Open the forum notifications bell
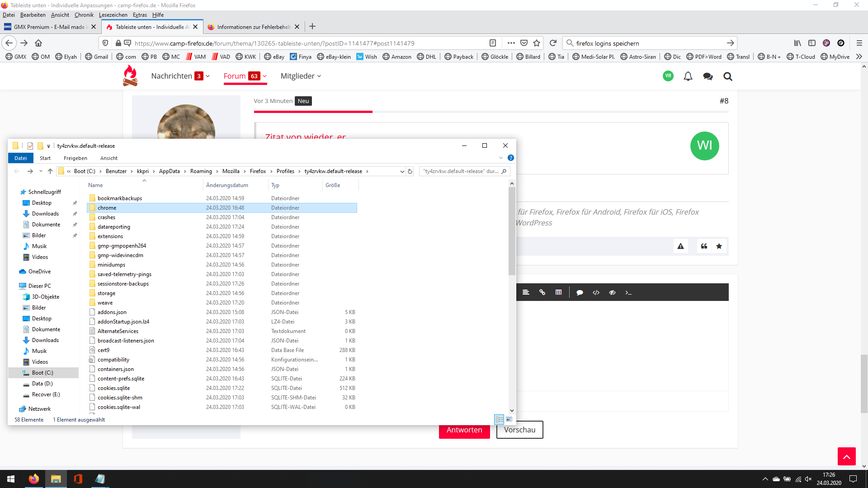Viewport: 868px width, 488px height. tap(688, 76)
